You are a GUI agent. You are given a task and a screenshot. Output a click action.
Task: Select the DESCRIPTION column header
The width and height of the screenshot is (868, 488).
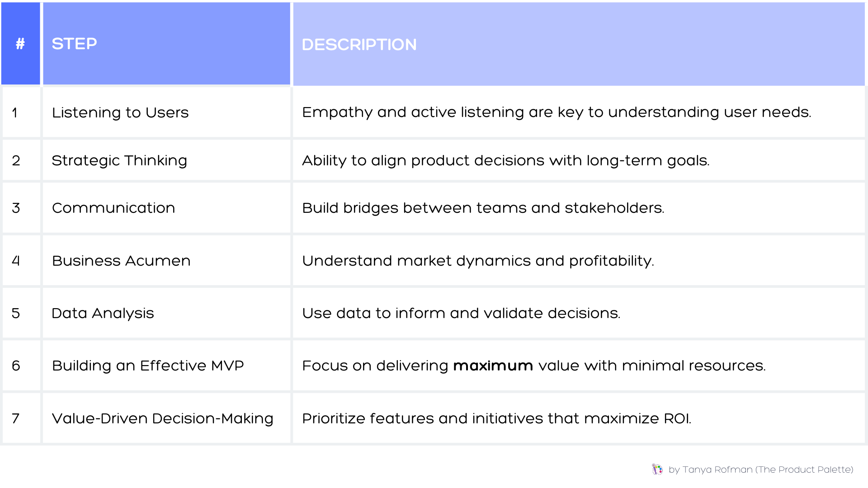[359, 45]
